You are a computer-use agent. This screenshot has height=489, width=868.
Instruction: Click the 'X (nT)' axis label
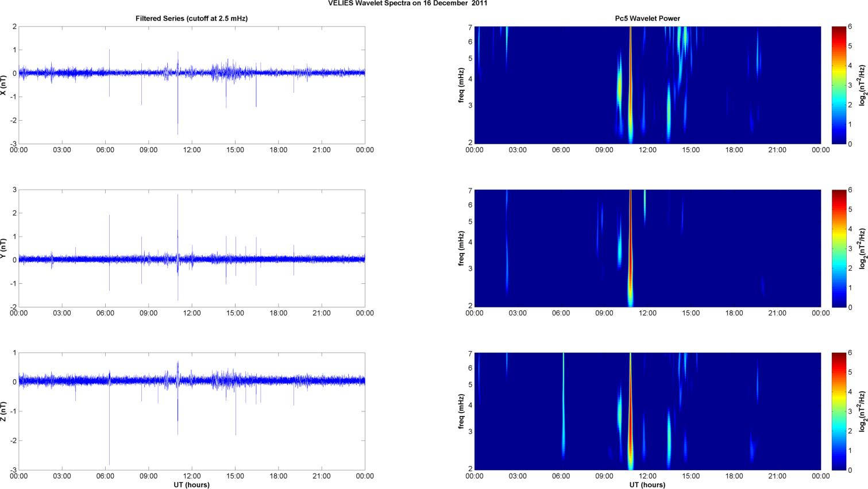click(4, 85)
